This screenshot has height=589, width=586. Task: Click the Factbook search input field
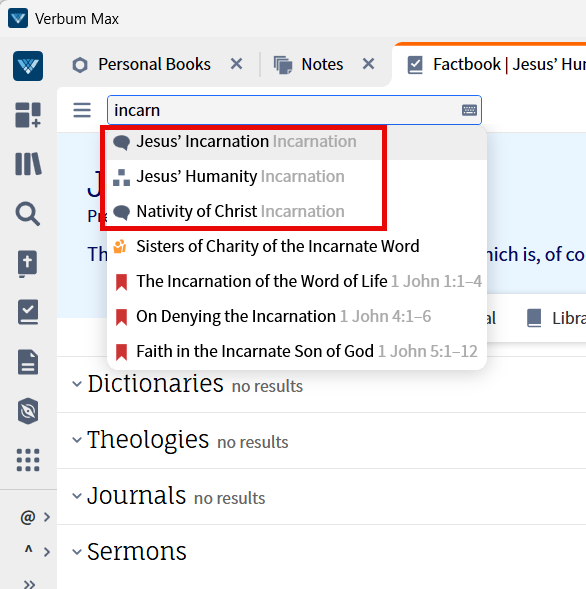click(285, 110)
